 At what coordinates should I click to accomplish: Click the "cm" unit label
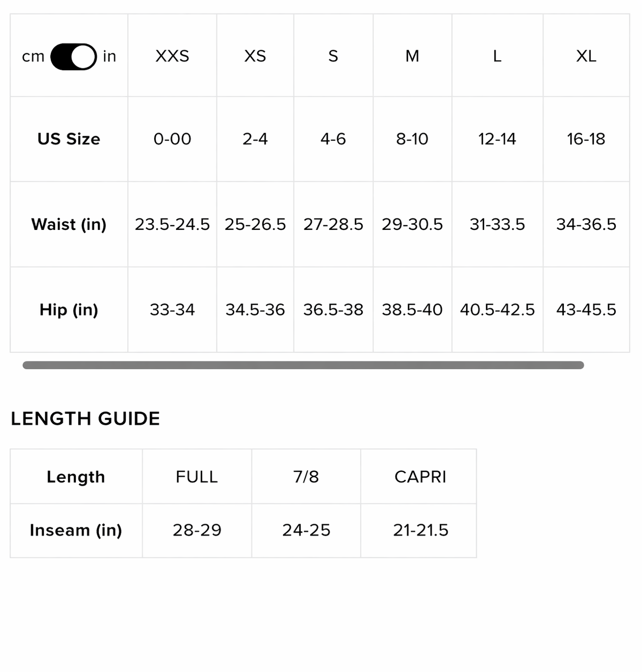tap(33, 57)
